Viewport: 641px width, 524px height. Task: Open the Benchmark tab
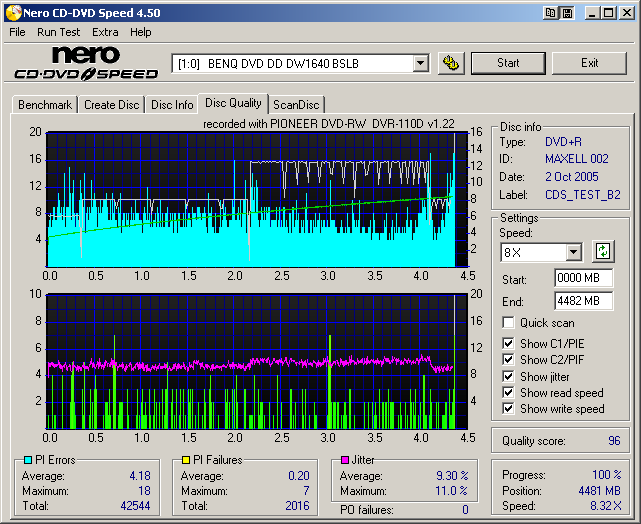(45, 105)
